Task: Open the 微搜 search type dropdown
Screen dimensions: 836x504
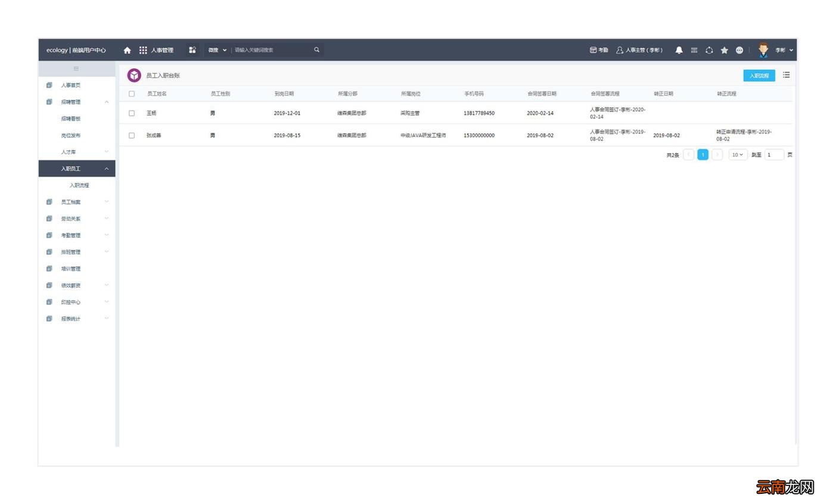Action: point(217,50)
